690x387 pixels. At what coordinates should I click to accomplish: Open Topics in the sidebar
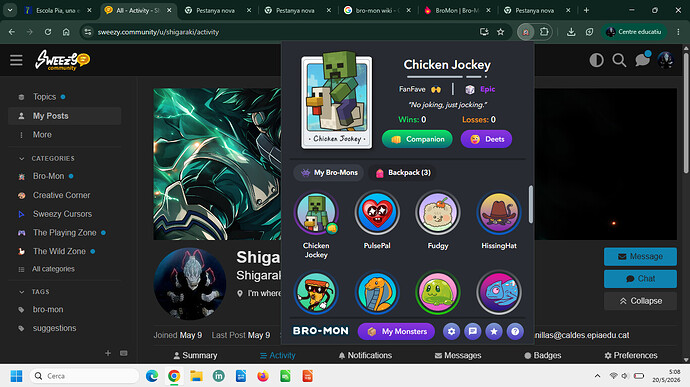[x=44, y=96]
